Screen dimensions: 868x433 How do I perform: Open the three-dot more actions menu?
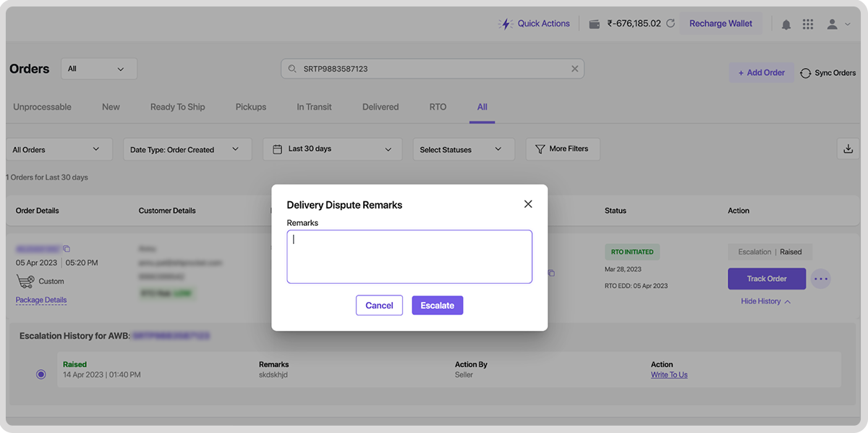click(x=820, y=278)
